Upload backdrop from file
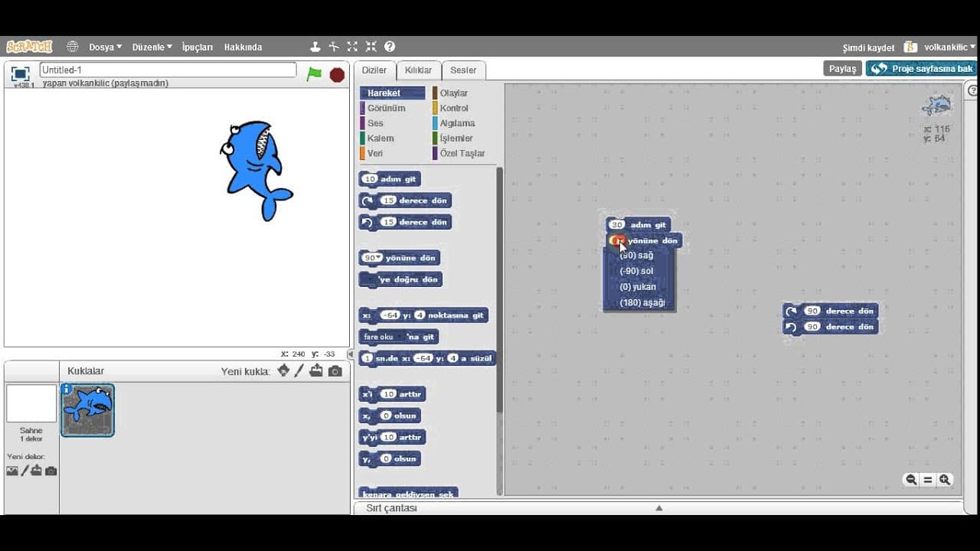This screenshot has width=980, height=551. coord(37,471)
